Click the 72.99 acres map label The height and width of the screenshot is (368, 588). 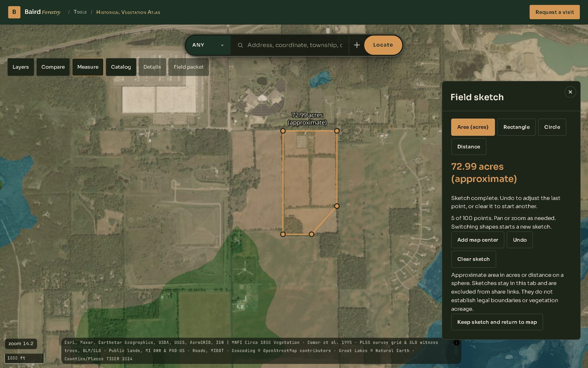coord(307,119)
